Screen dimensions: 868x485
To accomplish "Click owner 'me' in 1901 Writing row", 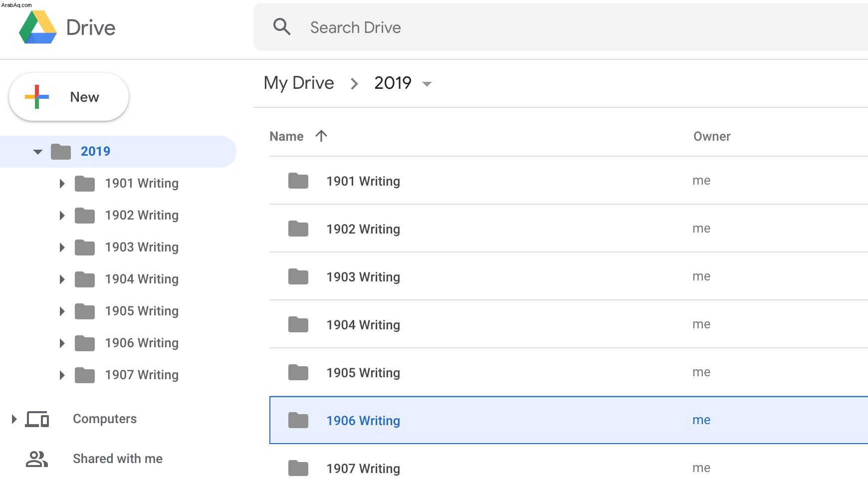I will (x=701, y=181).
